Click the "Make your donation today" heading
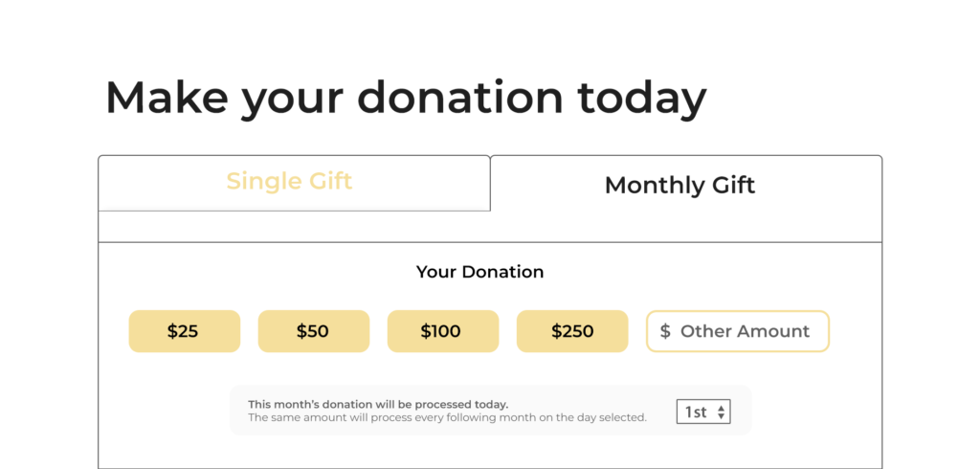The width and height of the screenshot is (980, 469). pyautogui.click(x=406, y=98)
